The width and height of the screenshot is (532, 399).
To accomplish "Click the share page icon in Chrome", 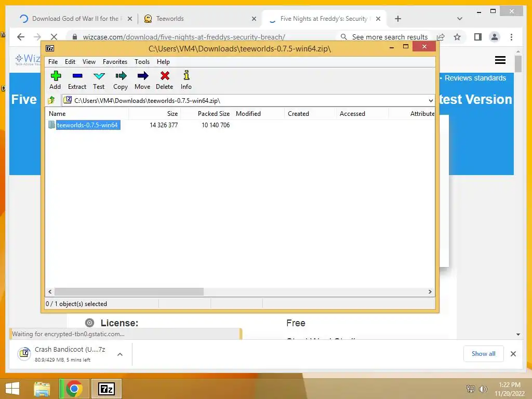I will [x=441, y=37].
